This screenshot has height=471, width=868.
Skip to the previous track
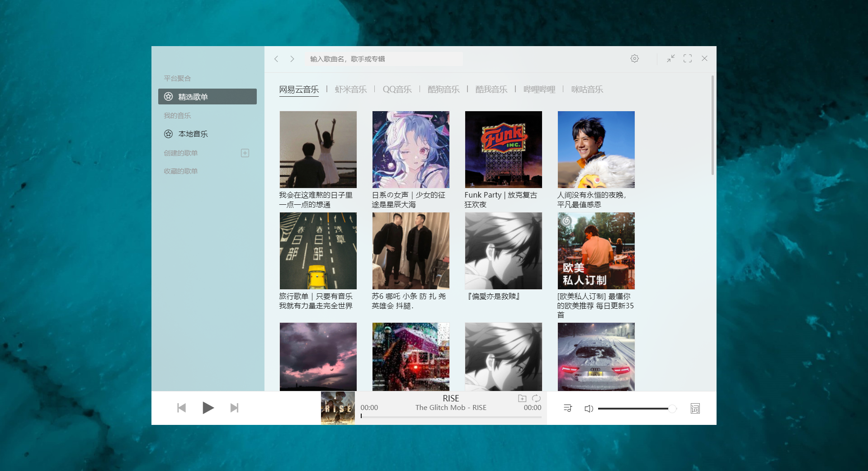[181, 408]
